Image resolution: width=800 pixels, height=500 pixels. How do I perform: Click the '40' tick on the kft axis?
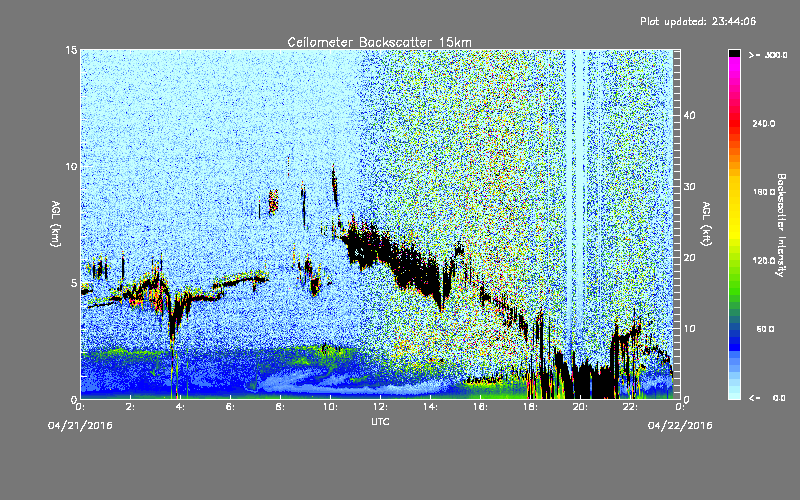point(689,115)
